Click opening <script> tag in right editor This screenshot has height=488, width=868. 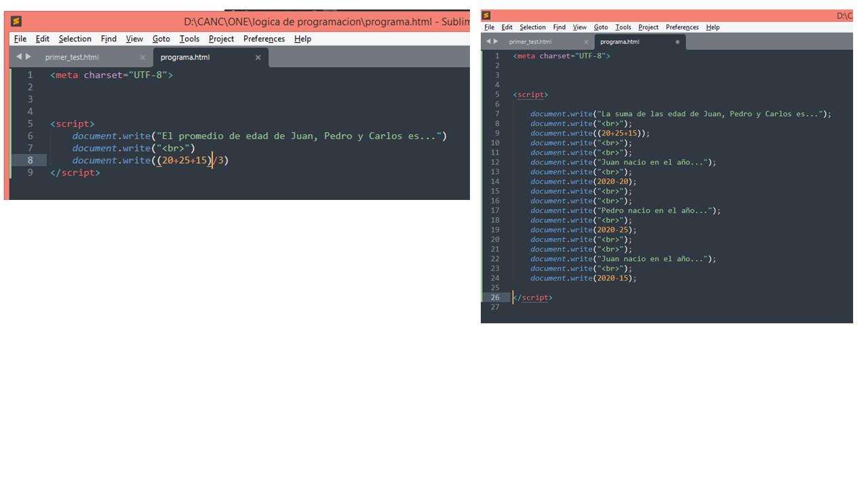(530, 95)
